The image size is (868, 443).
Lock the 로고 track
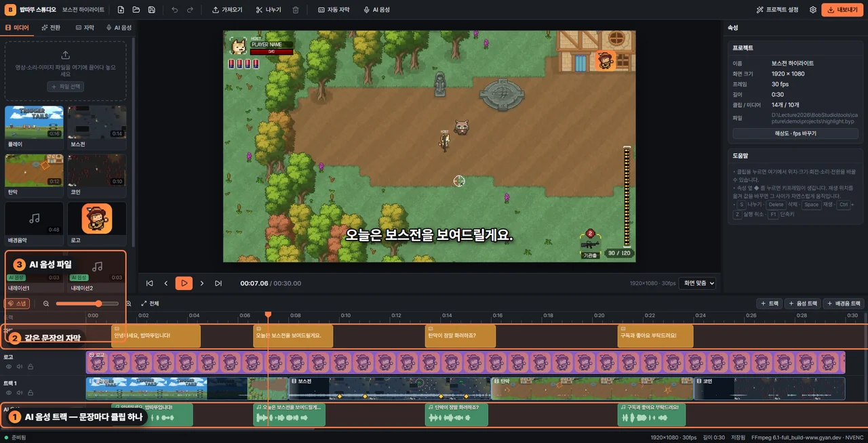point(31,366)
